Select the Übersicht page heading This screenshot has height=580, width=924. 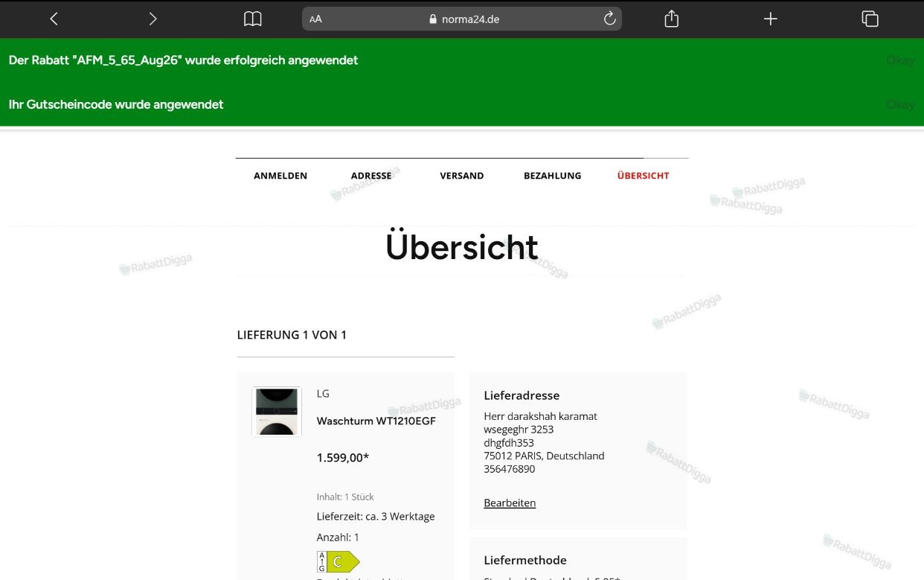pos(462,246)
